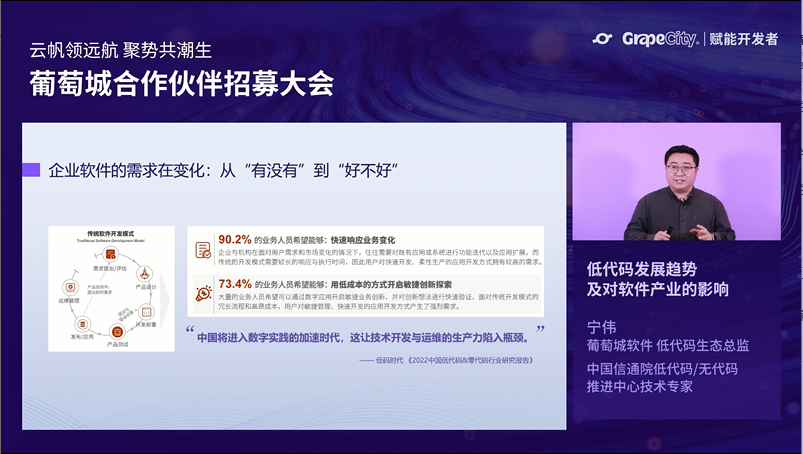This screenshot has height=454, width=803.
Task: Click the 产品测试 icon in the cycle
Action: coord(117,332)
